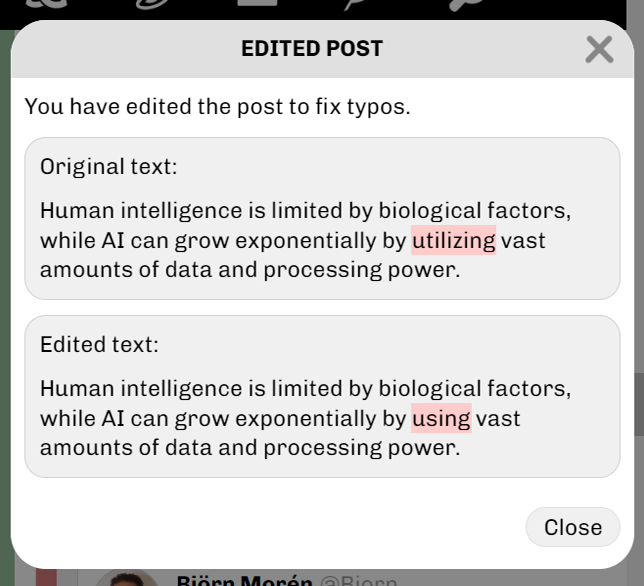Select the original text paragraph
Viewport: 644px width, 586px height.
tap(305, 240)
